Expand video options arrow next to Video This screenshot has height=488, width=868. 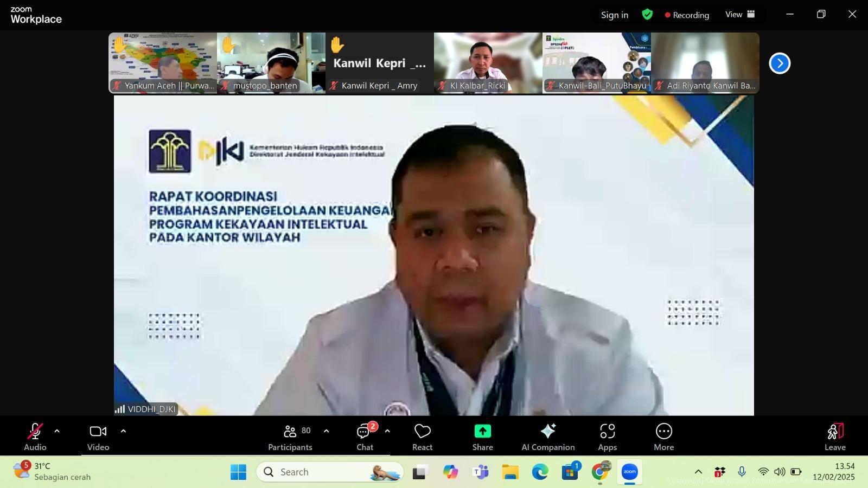point(123,432)
